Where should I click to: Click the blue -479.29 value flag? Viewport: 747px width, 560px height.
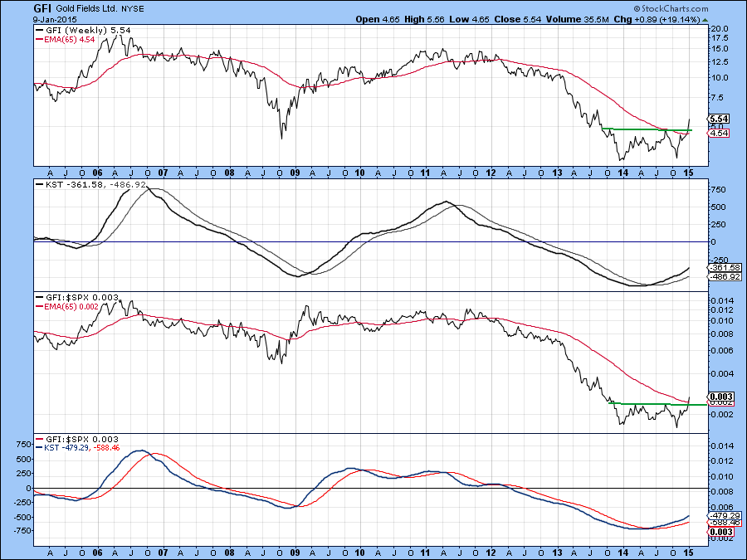click(x=725, y=516)
